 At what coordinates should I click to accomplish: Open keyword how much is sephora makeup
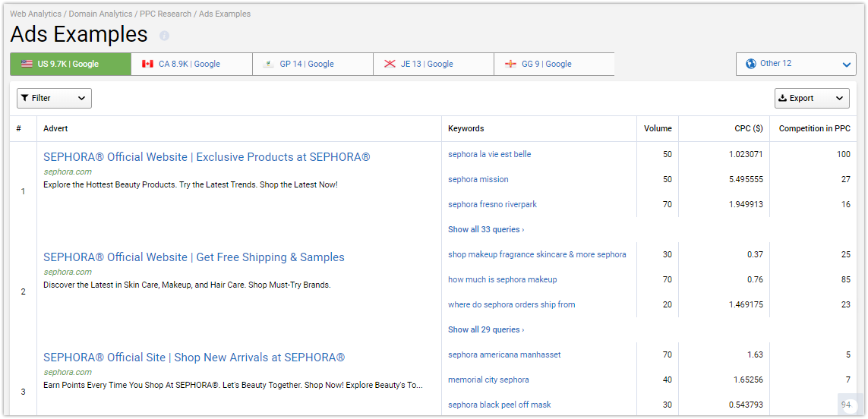pos(503,279)
